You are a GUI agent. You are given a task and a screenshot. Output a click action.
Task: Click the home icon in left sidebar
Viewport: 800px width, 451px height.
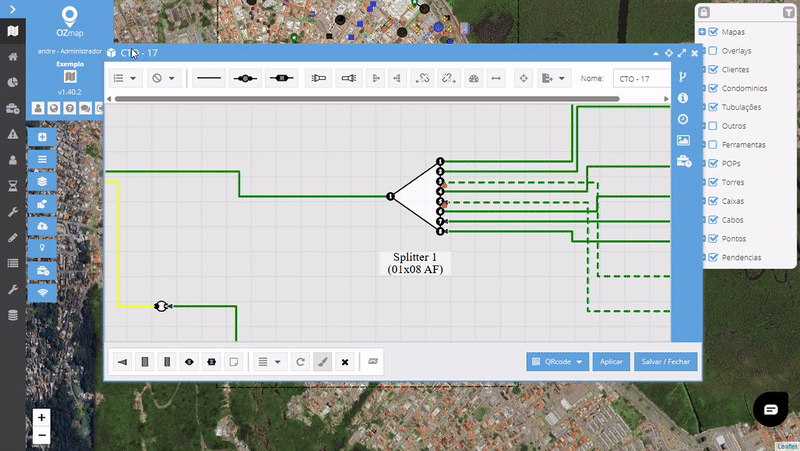pyautogui.click(x=12, y=57)
